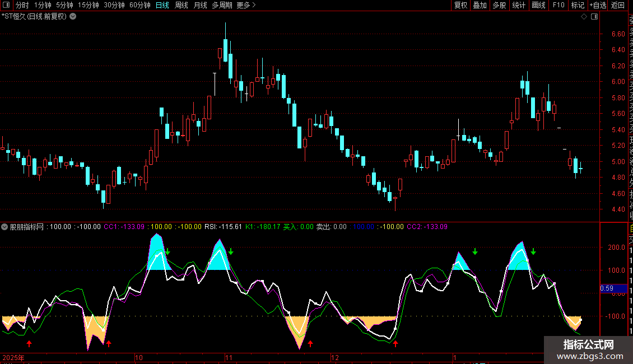Image resolution: width=633 pixels, height=364 pixels.
Task: Toggle the left panel icon in top bar
Action: (6, 5)
